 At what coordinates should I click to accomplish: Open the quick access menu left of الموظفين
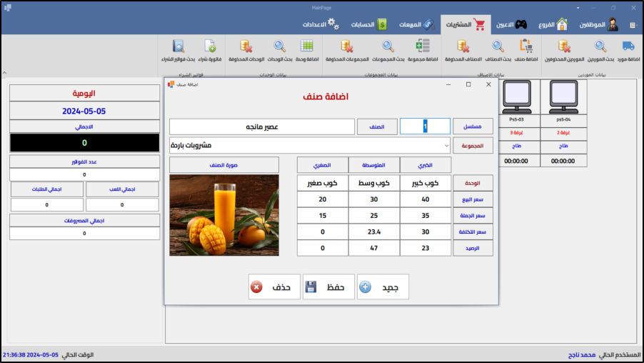(633, 25)
